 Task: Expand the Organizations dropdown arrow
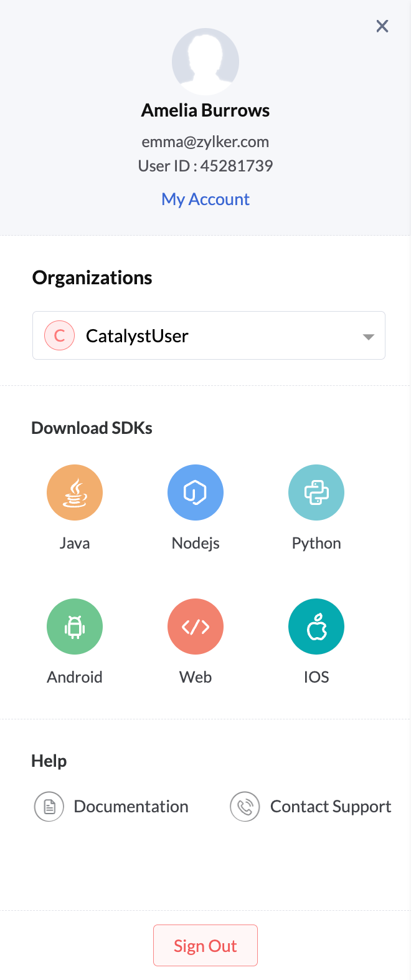[x=368, y=337]
